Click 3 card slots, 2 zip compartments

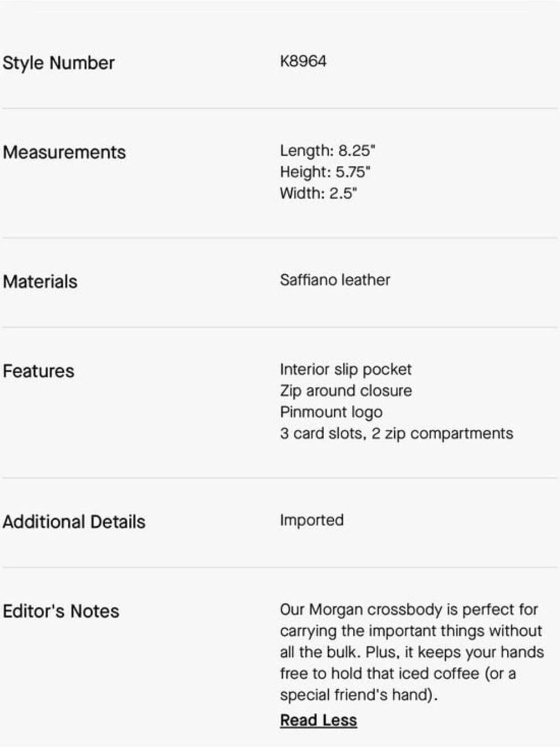[396, 433]
